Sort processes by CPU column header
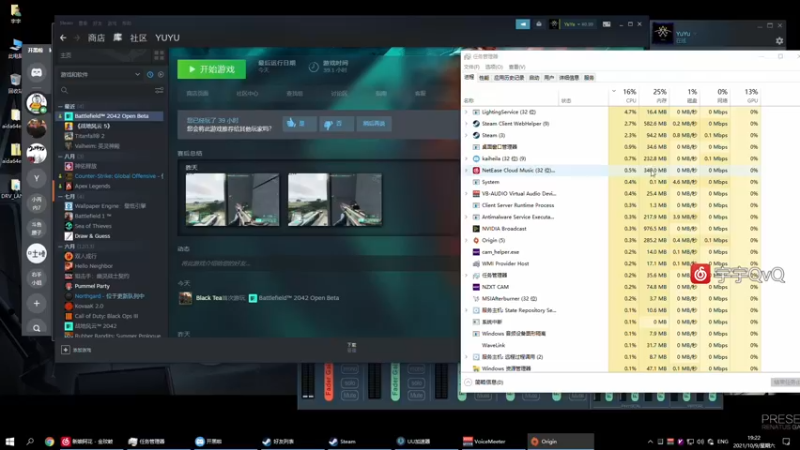This screenshot has width=800, height=450. 623,95
